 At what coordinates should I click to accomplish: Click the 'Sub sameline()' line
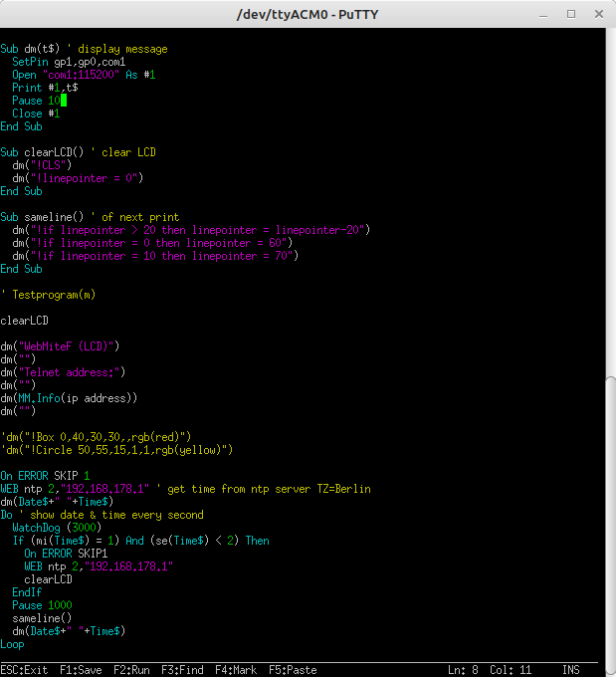coord(90,217)
